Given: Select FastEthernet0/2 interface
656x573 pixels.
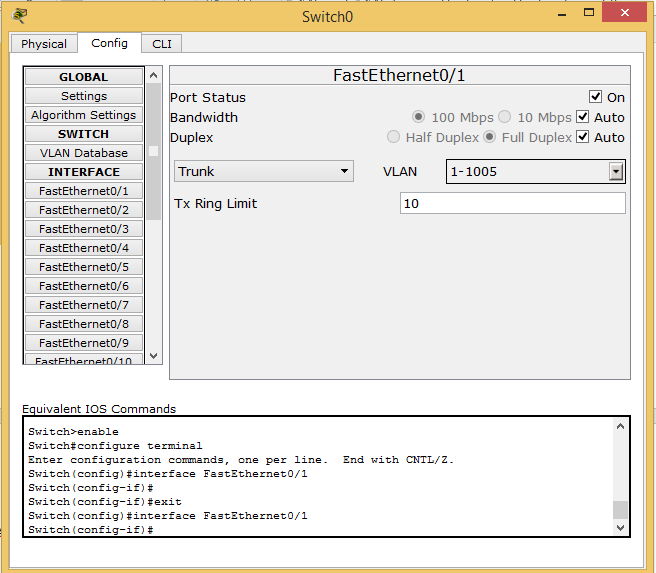Looking at the screenshot, I should tap(84, 210).
